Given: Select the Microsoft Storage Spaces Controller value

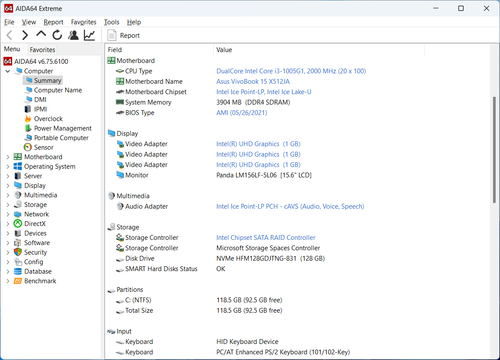Looking at the screenshot, I should pos(268,248).
